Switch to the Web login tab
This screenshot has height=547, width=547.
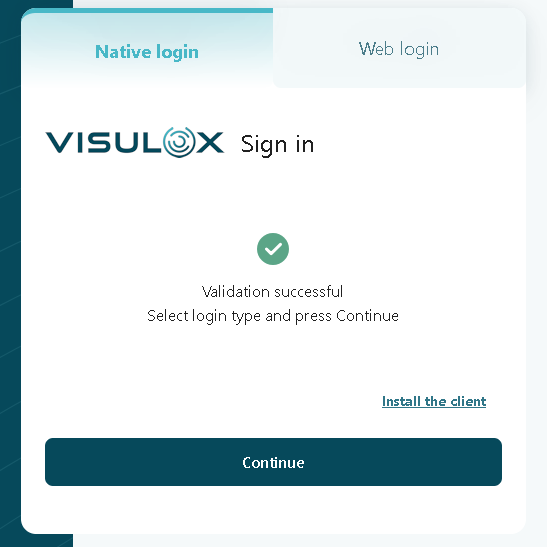click(x=399, y=48)
